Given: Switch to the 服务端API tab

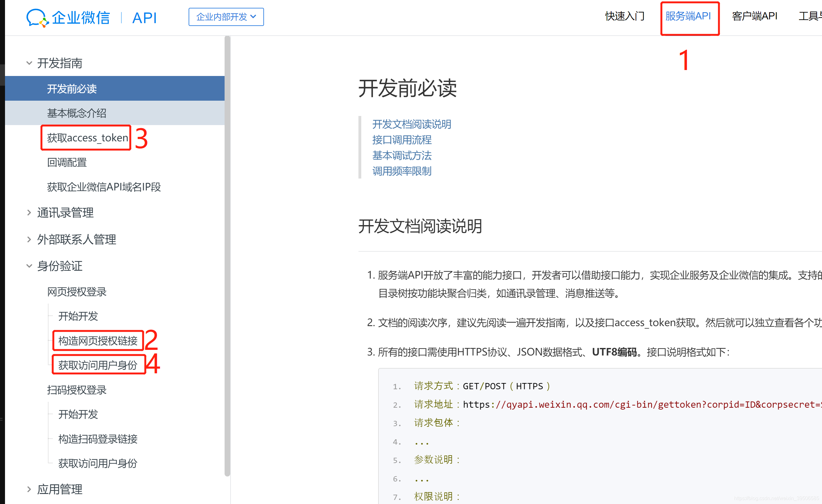Looking at the screenshot, I should click(x=688, y=16).
